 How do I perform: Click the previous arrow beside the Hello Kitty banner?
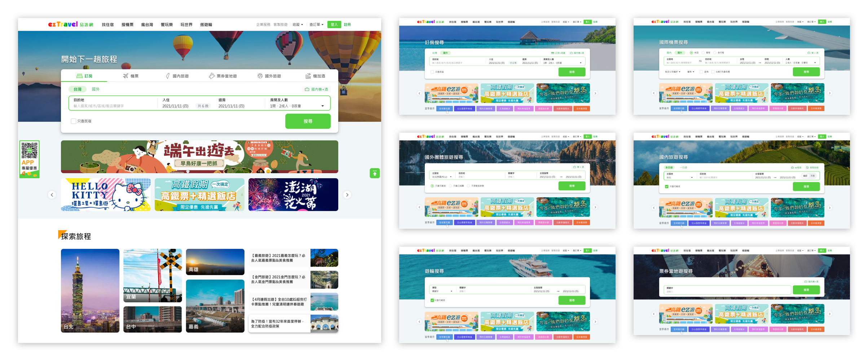pos(52,195)
